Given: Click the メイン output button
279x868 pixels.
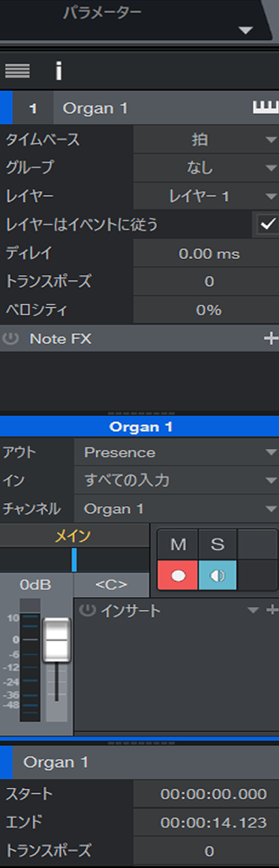Looking at the screenshot, I should pyautogui.click(x=74, y=535).
